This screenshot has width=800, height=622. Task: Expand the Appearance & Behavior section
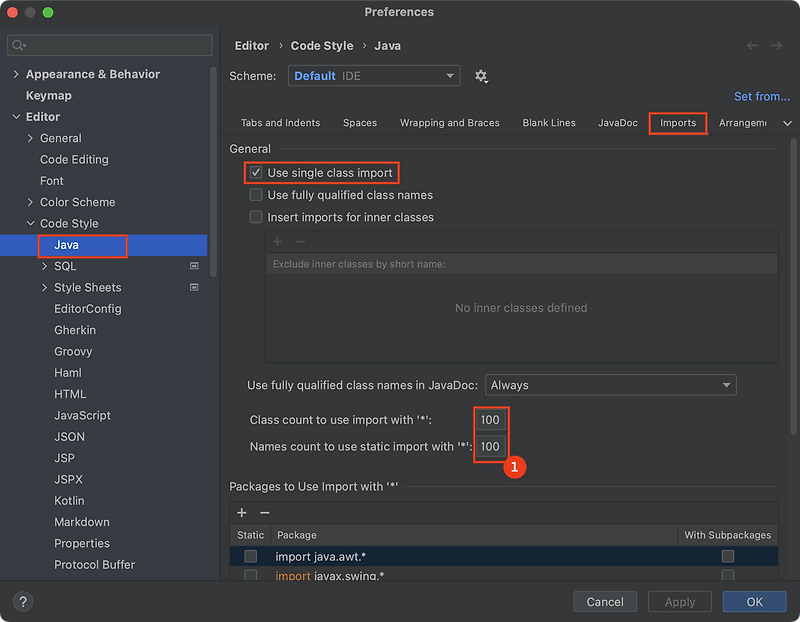tap(16, 74)
